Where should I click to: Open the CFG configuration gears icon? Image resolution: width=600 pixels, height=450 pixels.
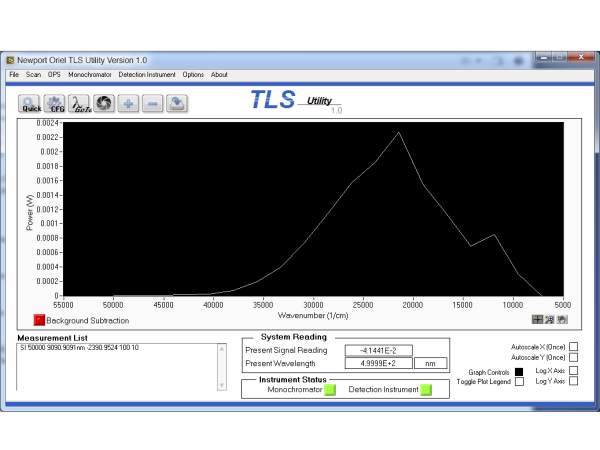click(56, 104)
